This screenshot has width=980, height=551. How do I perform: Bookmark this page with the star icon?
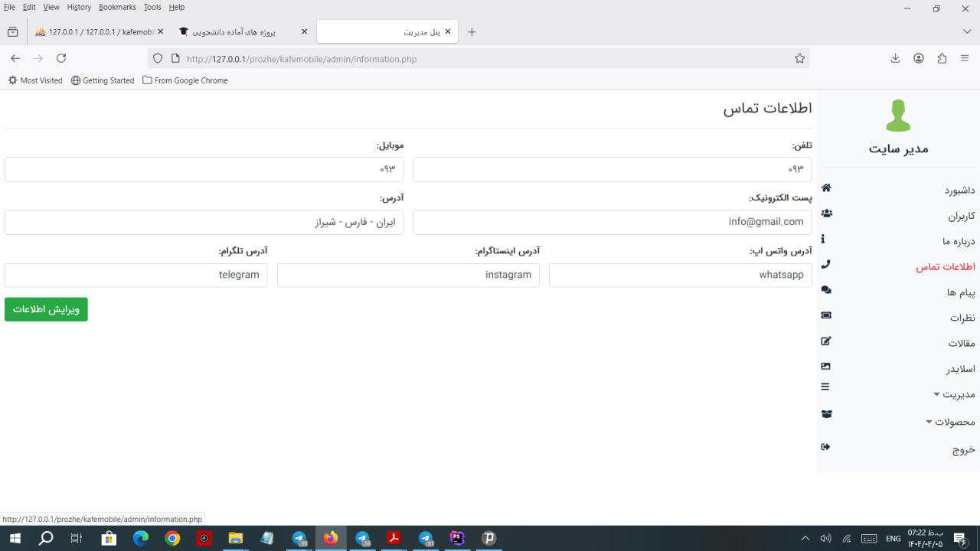click(x=799, y=59)
